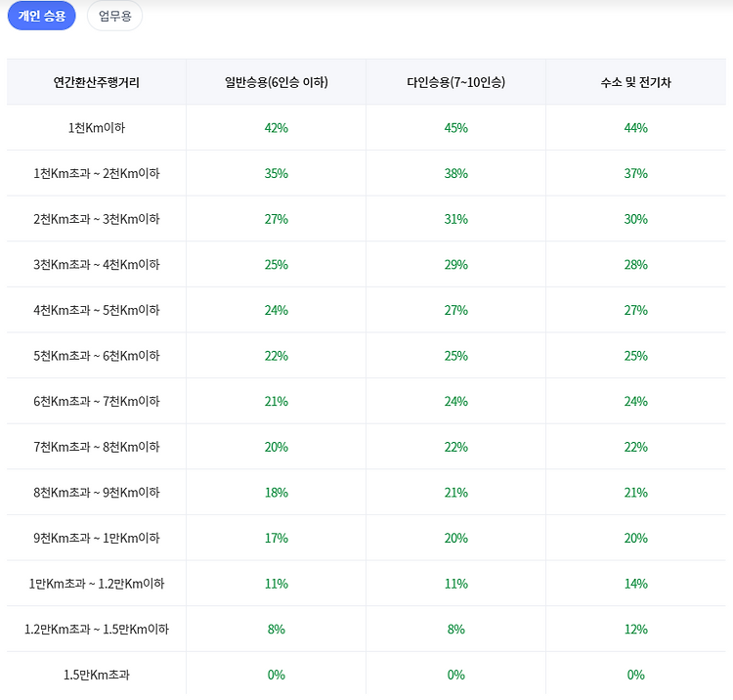The image size is (733, 700).
Task: Select the 3천Km초과 ~ 4천Km이하 row label
Action: point(97,265)
